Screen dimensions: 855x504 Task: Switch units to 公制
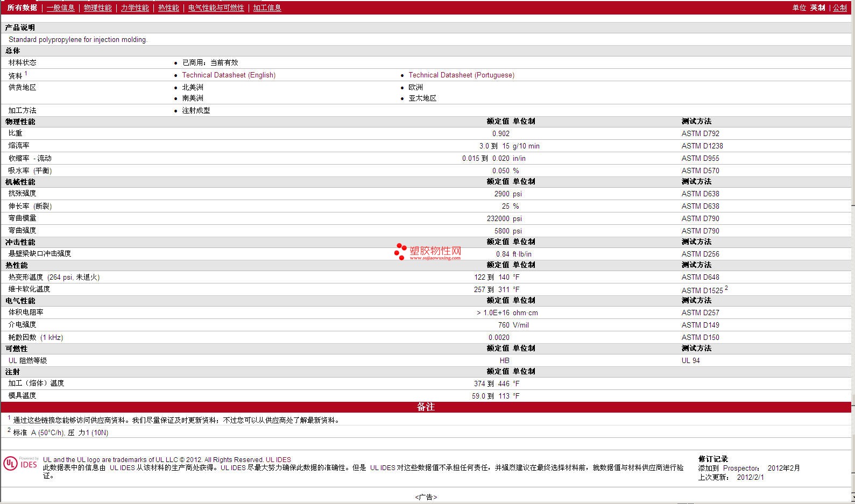pyautogui.click(x=840, y=8)
